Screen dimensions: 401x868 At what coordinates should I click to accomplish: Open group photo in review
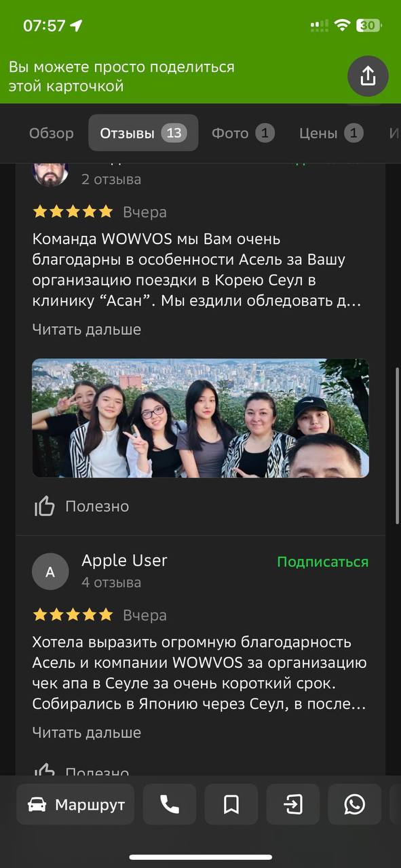pos(201,418)
